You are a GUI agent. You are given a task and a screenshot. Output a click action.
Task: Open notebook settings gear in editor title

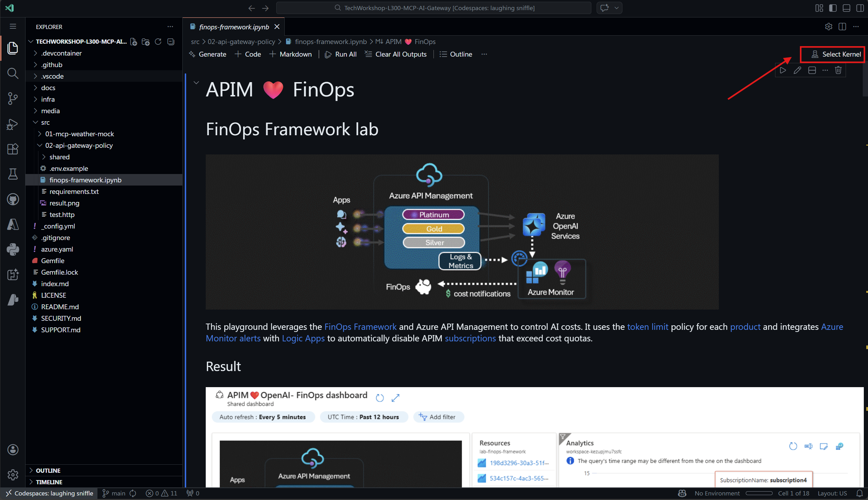(829, 27)
